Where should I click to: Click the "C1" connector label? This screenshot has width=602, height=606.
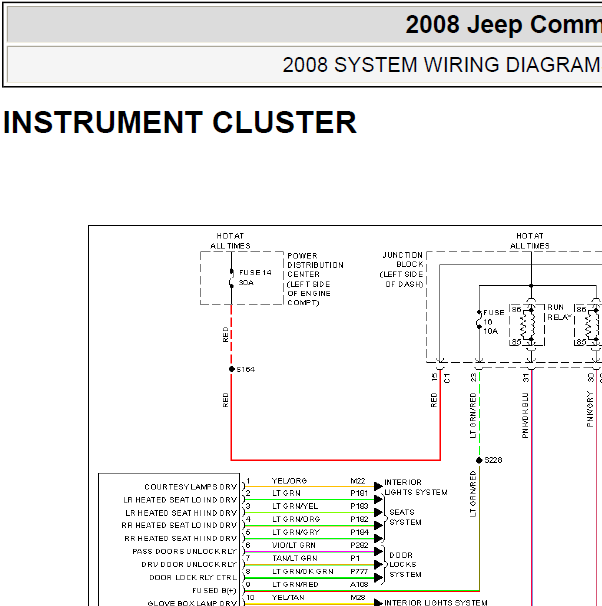447,378
